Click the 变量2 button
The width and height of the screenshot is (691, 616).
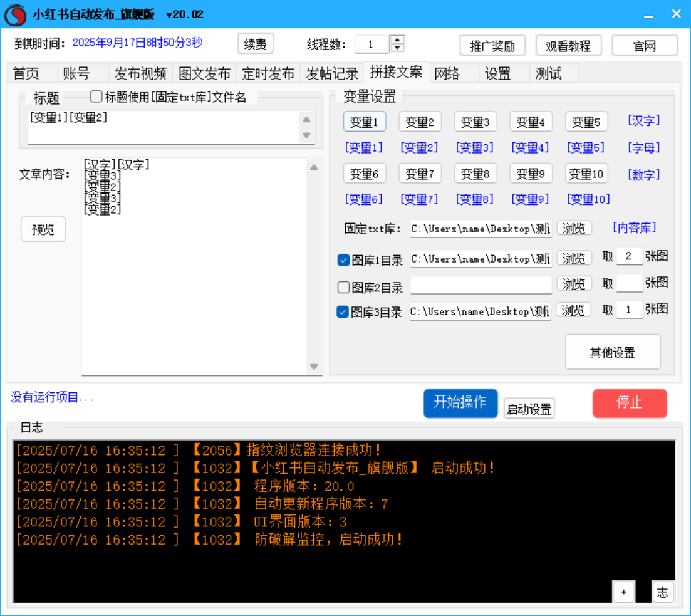420,122
